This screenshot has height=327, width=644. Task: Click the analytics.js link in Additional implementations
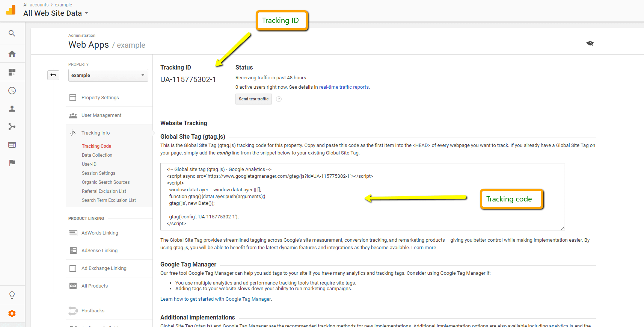pyautogui.click(x=561, y=325)
